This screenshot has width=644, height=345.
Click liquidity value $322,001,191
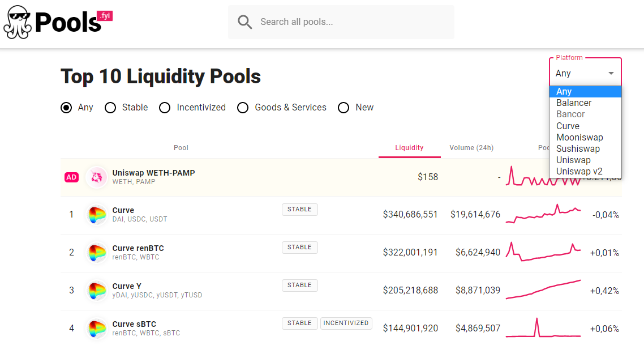pyautogui.click(x=410, y=253)
